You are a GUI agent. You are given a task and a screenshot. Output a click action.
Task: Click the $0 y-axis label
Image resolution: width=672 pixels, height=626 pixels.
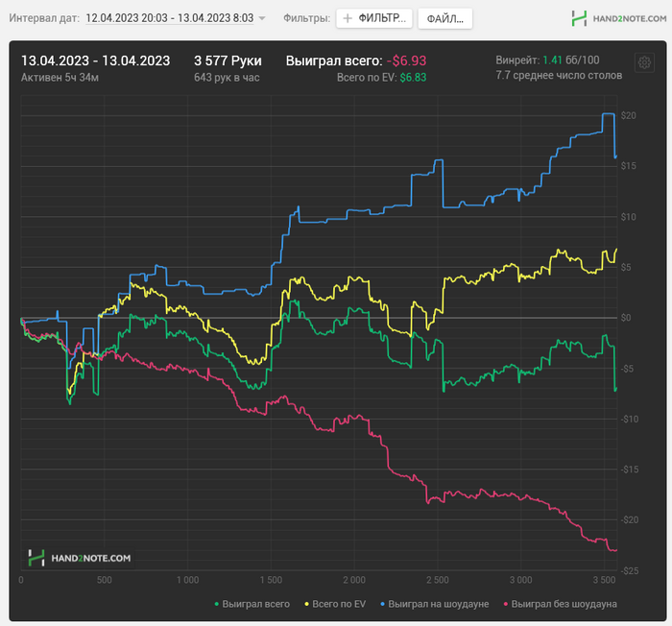click(x=626, y=318)
